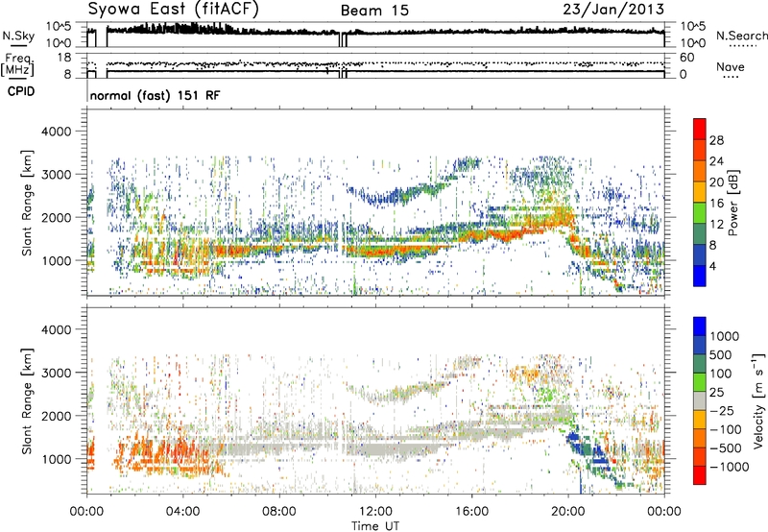Click the 'CPID' label

click(x=21, y=91)
